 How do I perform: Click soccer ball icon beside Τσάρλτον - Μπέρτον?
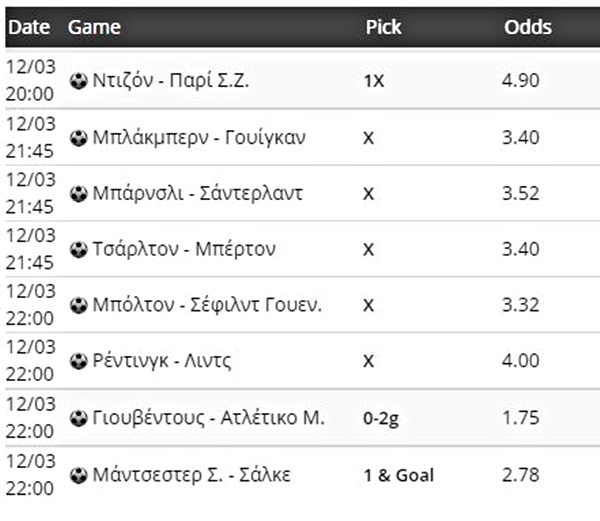pos(78,249)
